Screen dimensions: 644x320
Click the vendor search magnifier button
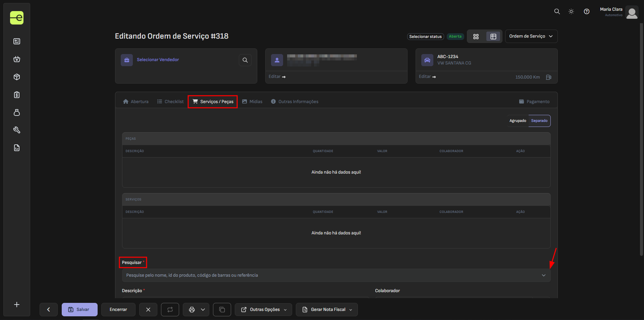(x=245, y=60)
